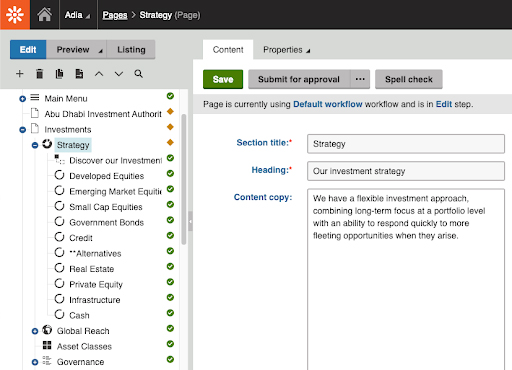Select Alternatives tree item
512x370 pixels.
pos(95,253)
